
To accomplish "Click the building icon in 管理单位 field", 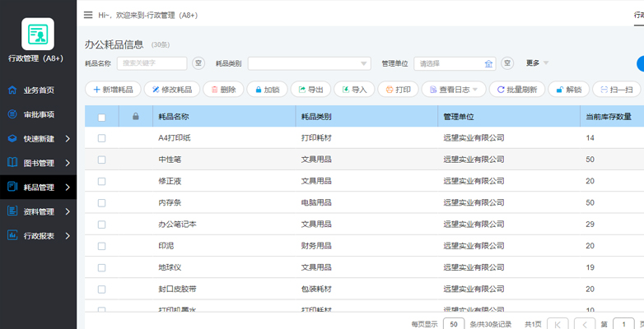I will [x=489, y=63].
